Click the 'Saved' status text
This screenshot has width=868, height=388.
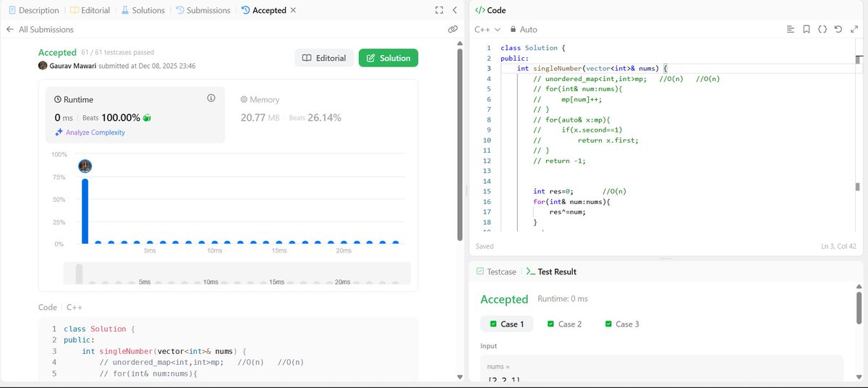pos(485,246)
